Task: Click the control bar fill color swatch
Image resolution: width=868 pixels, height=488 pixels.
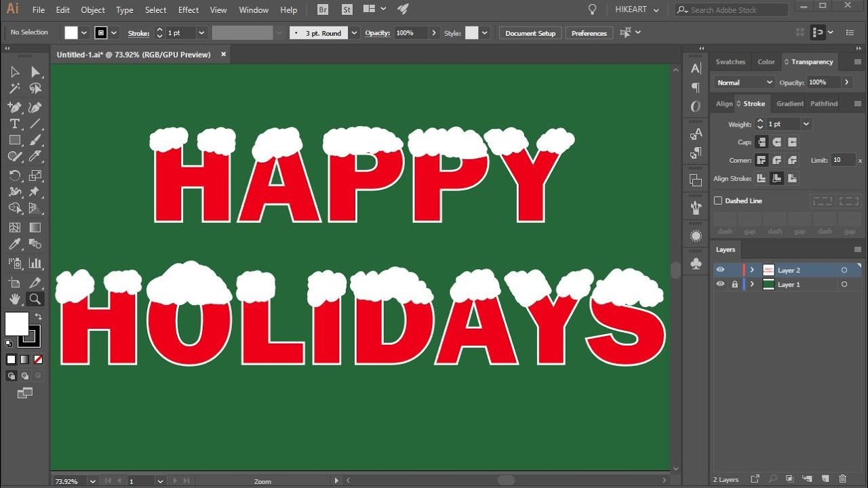Action: [71, 33]
